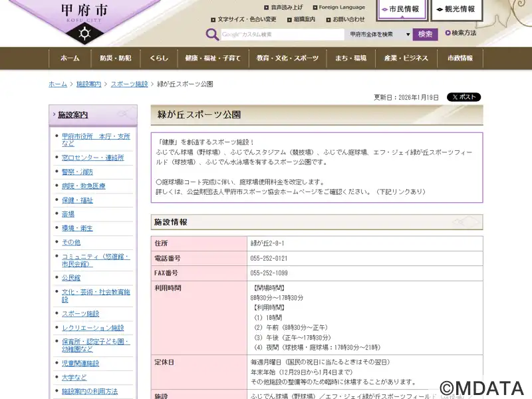Switch to 市民情報 tab
This screenshot has height=399, width=532.
click(x=404, y=10)
